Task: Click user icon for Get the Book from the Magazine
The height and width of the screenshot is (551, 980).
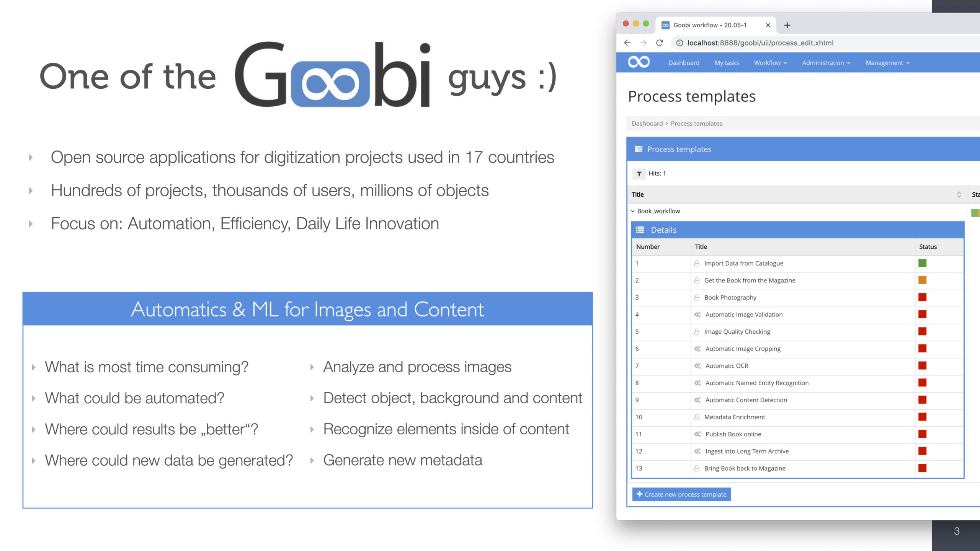Action: click(697, 280)
